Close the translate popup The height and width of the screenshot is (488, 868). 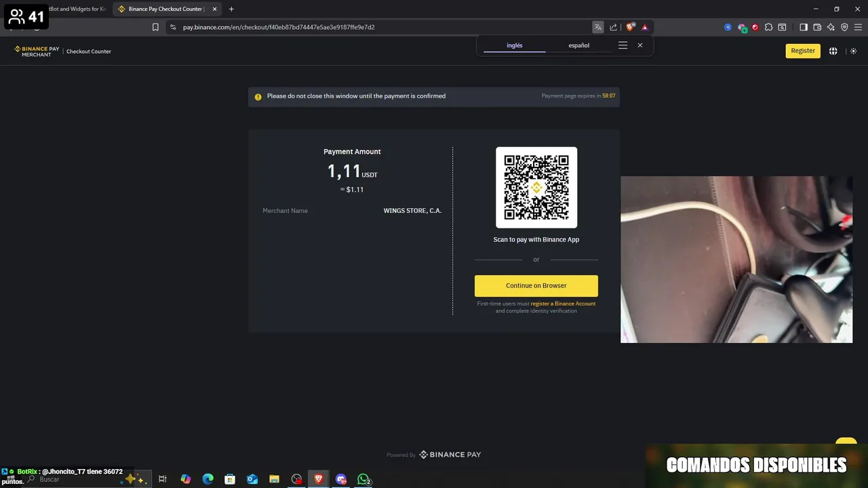pyautogui.click(x=639, y=45)
